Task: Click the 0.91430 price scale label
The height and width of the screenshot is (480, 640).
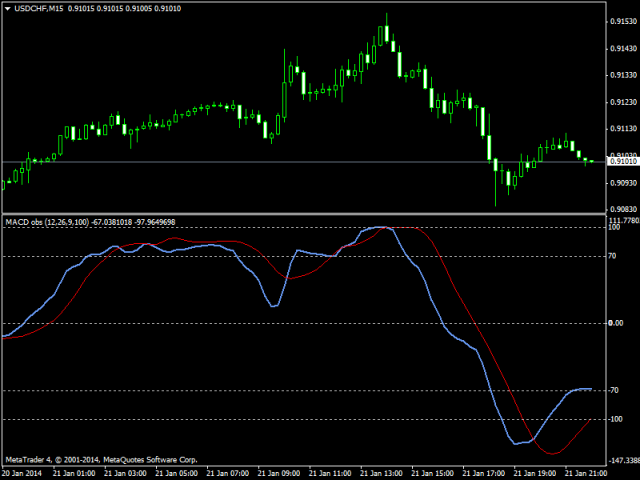Action: (x=623, y=49)
